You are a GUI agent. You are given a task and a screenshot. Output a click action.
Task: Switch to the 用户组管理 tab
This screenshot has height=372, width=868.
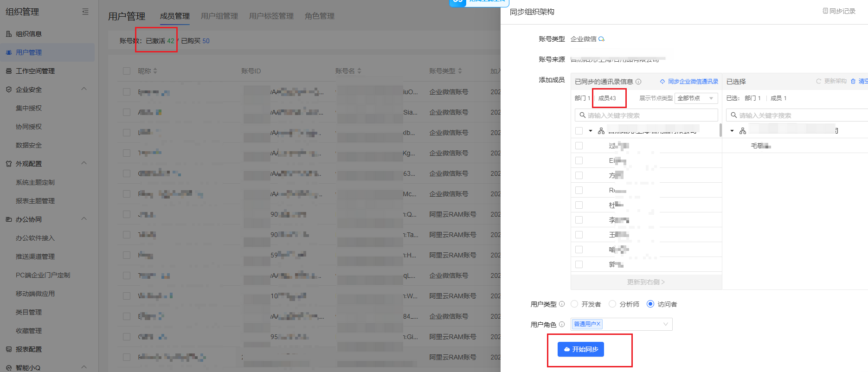[x=219, y=16]
